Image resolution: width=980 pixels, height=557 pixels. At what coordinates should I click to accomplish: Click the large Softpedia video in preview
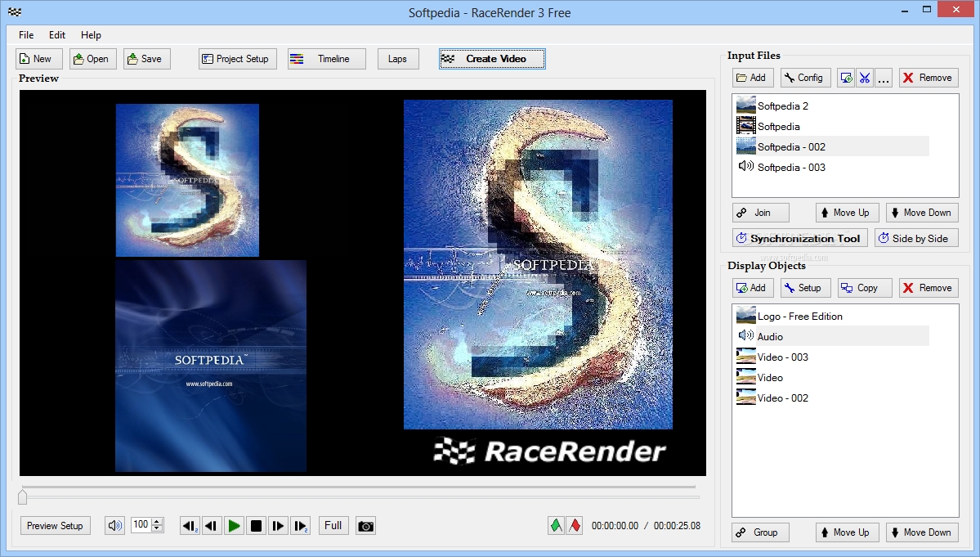(538, 264)
